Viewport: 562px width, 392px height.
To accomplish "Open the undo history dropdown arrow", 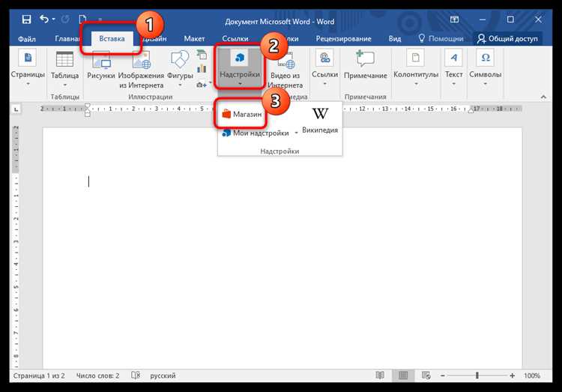I will [53, 19].
